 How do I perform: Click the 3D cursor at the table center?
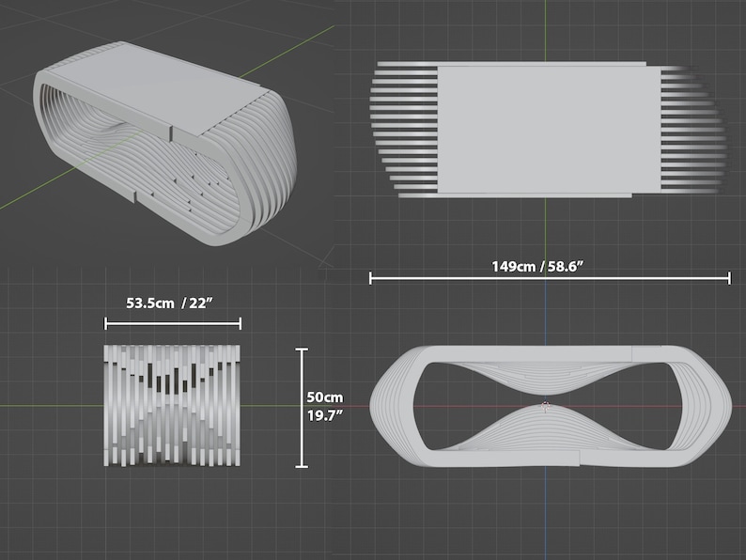click(546, 406)
